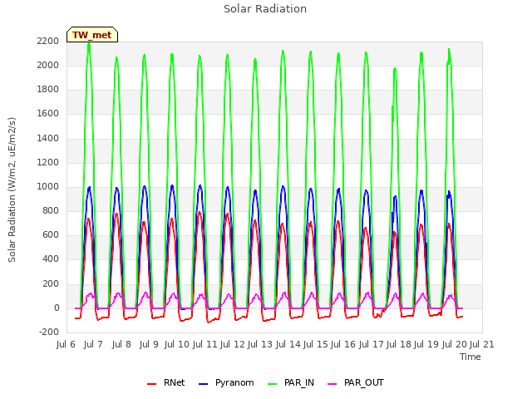
Task: Click the dipped PAR_IN peak on Jul 18
Action: (395, 70)
